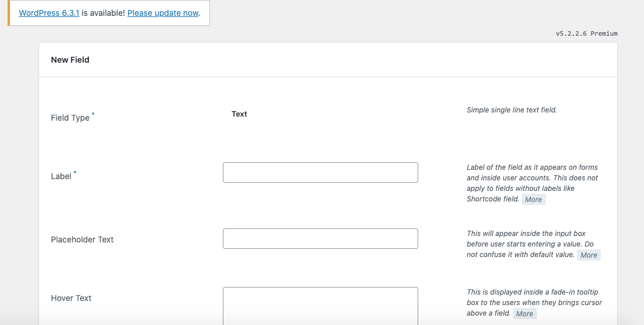
Task: Show more of the Placeholder Text help
Action: pyautogui.click(x=588, y=255)
